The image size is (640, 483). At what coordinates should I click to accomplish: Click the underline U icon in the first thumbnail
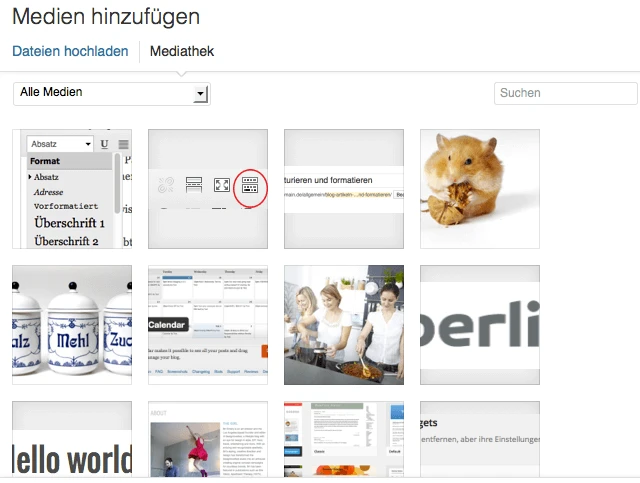(x=105, y=145)
